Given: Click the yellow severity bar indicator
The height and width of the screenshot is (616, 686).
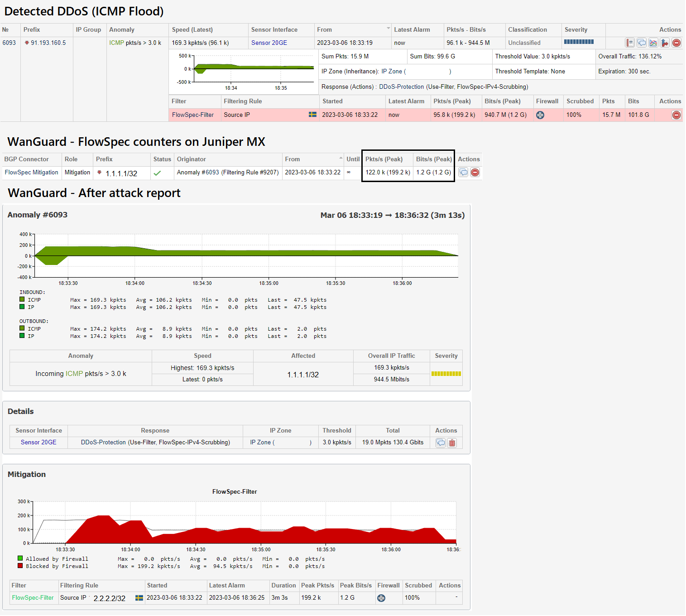Looking at the screenshot, I should 446,374.
